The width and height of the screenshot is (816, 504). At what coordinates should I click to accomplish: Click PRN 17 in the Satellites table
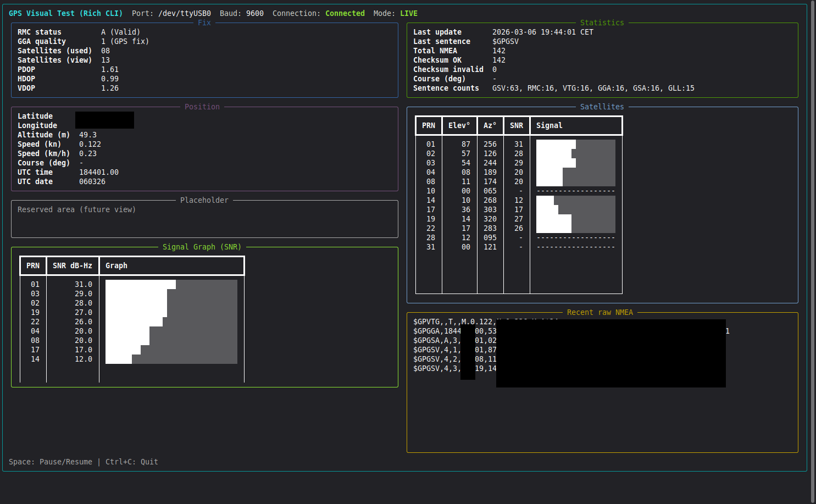431,209
